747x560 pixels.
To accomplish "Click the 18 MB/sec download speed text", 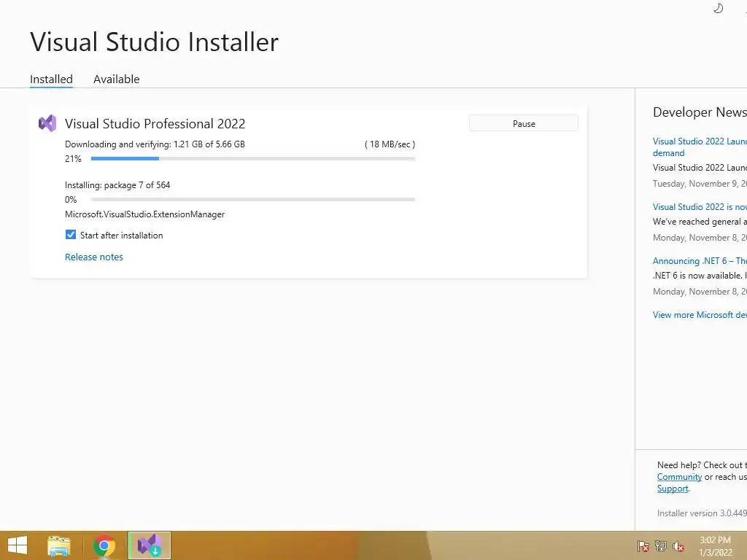I will [x=390, y=144].
